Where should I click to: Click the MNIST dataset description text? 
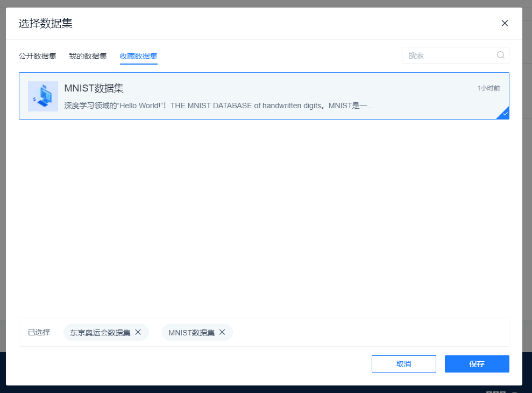point(219,106)
